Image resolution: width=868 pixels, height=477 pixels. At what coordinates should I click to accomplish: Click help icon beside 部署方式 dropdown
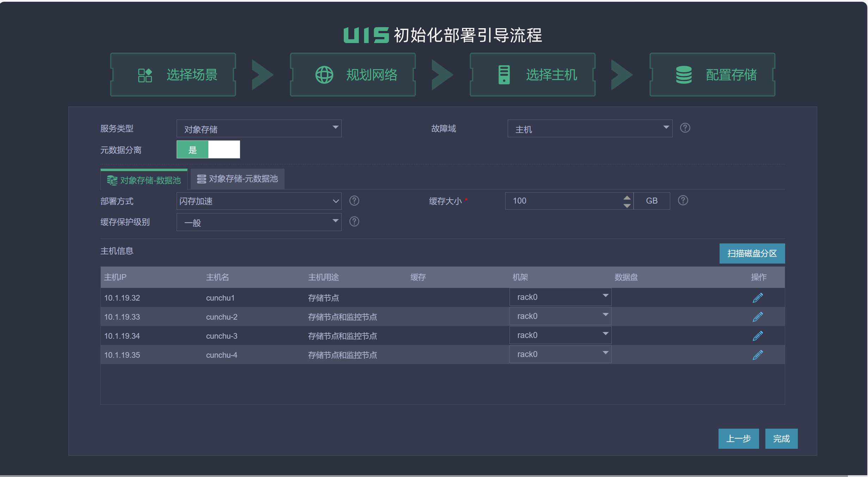(x=354, y=201)
